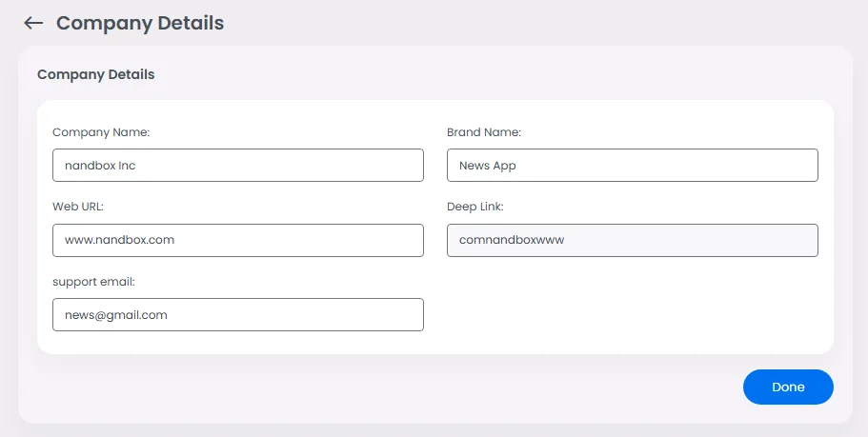Select the disabled Deep Link field
The image size is (868, 437).
click(633, 240)
